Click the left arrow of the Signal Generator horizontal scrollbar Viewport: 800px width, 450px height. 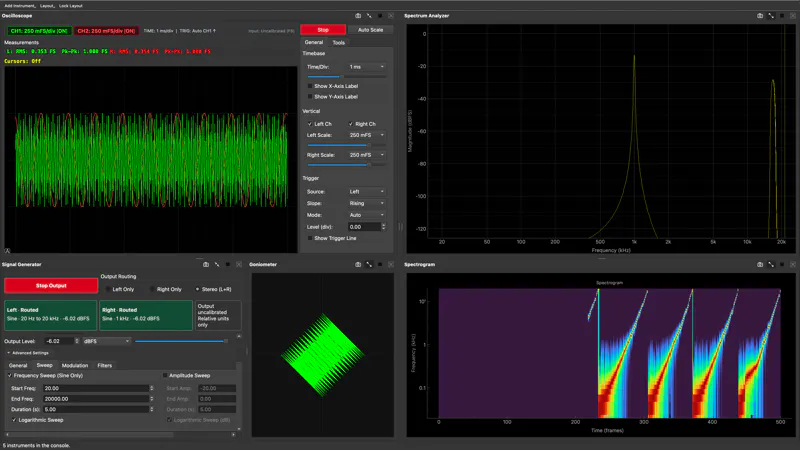7,435
